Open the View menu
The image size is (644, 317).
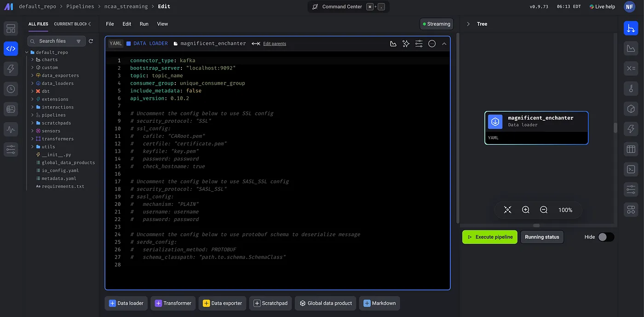[162, 24]
